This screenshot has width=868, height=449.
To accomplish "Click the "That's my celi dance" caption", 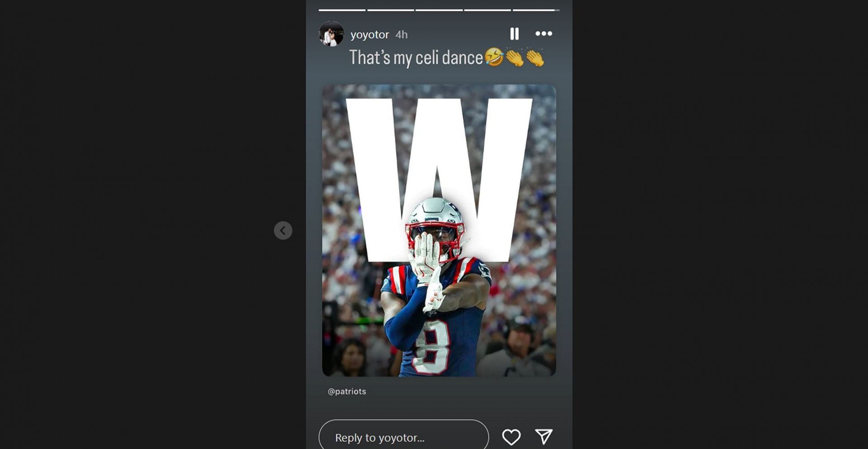I will coord(416,58).
